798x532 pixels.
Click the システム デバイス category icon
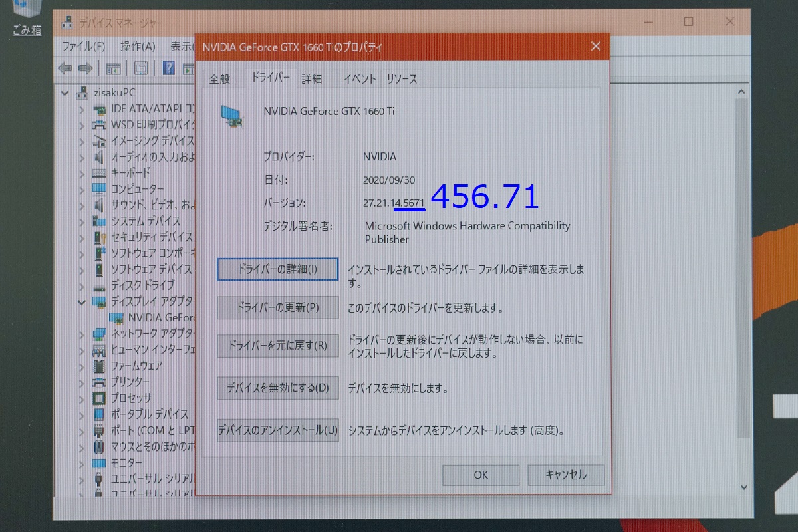(x=99, y=221)
